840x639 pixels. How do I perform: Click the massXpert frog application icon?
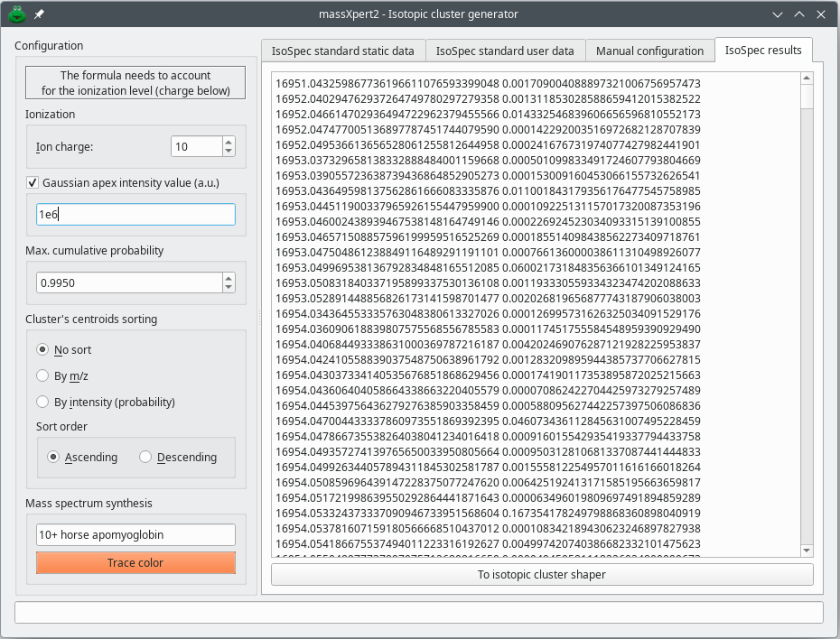click(x=17, y=14)
